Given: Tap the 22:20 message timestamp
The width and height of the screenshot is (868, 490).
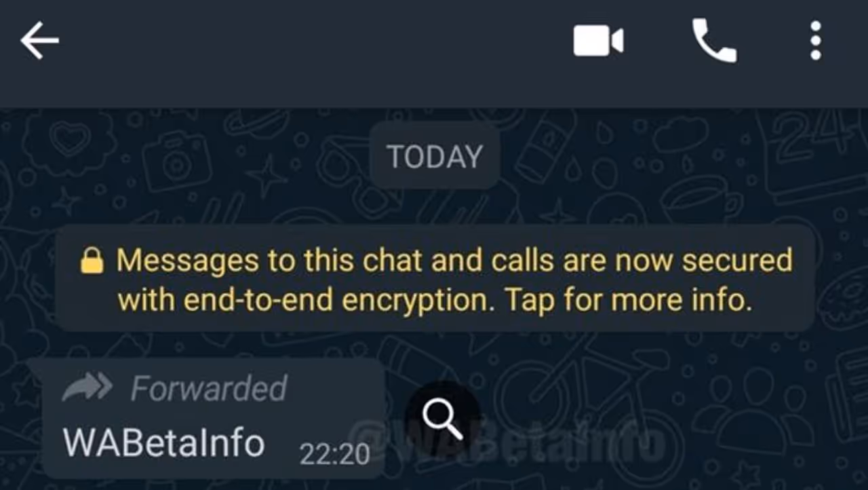Looking at the screenshot, I should (334, 455).
